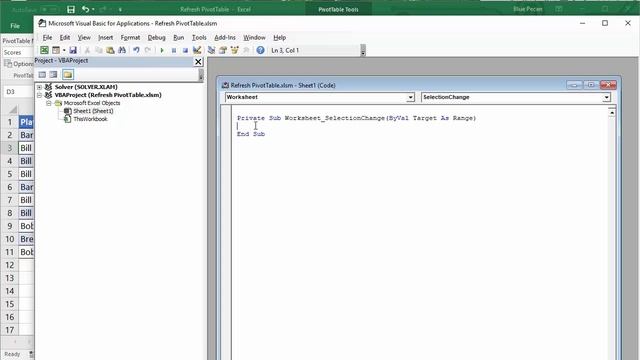Screen dimensions: 640x360
Task: Select row header 3 in Excel
Action: point(9,148)
